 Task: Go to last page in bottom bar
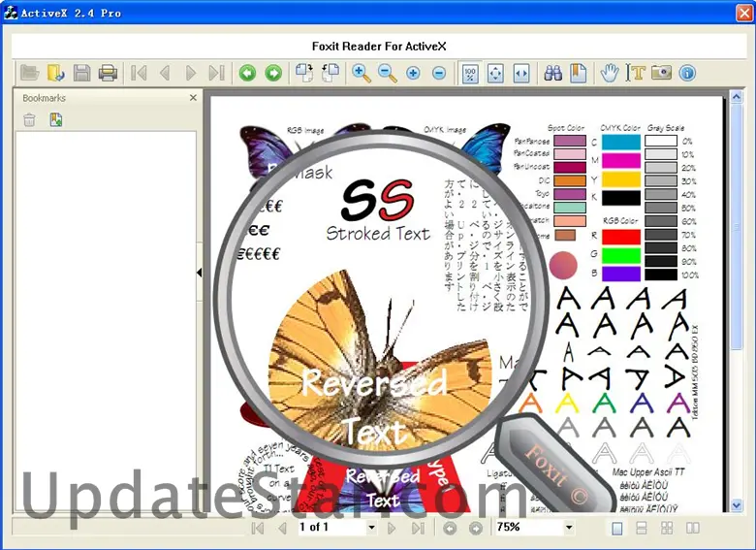coord(418,529)
